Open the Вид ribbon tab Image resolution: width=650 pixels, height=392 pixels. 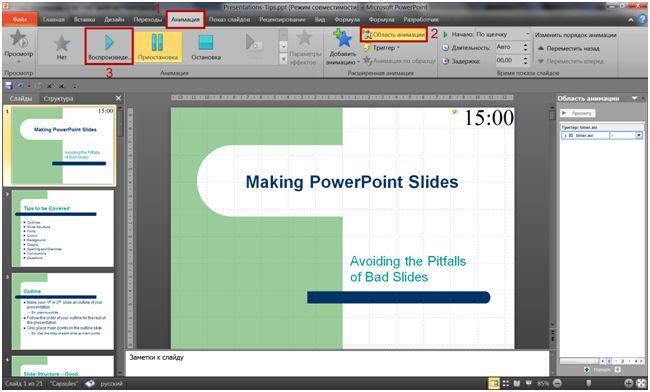click(320, 19)
